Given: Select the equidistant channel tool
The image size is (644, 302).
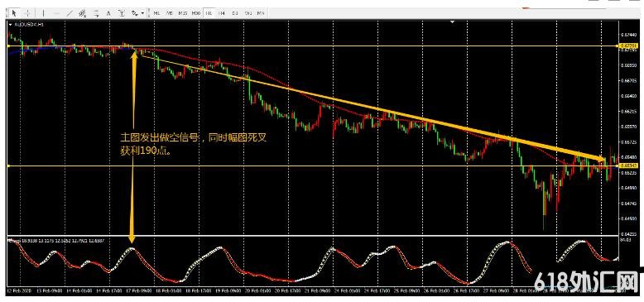Looking at the screenshot, I should 82,13.
